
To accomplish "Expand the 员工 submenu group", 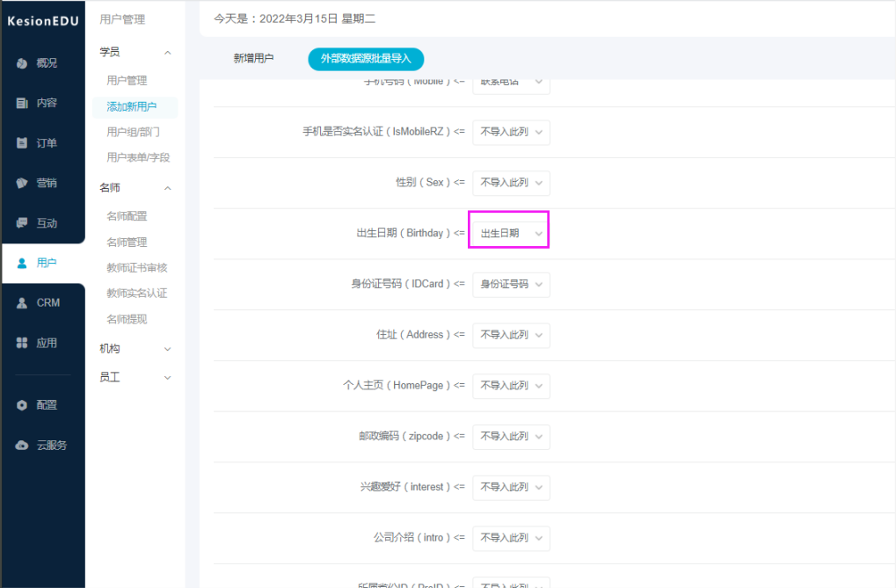I will click(x=167, y=377).
